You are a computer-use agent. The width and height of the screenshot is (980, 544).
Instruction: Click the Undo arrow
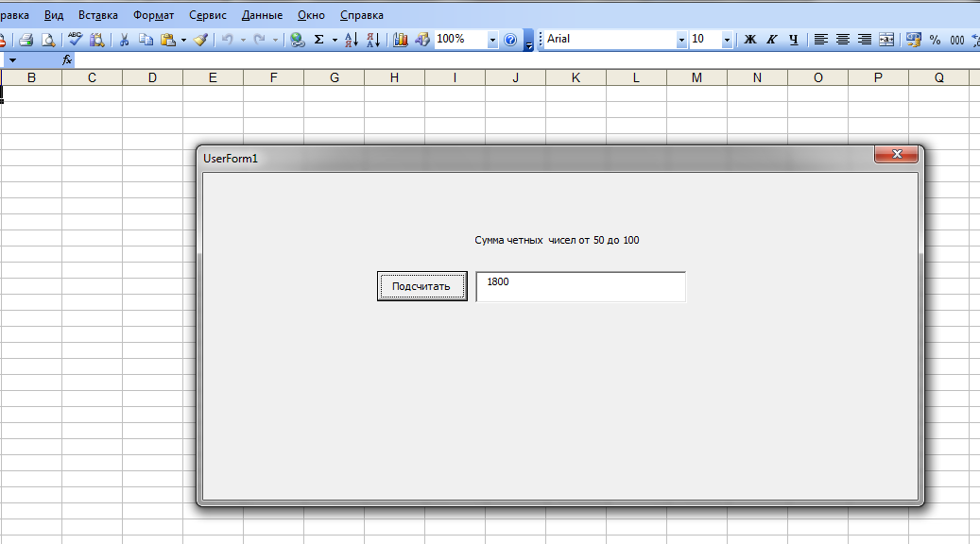pyautogui.click(x=228, y=40)
